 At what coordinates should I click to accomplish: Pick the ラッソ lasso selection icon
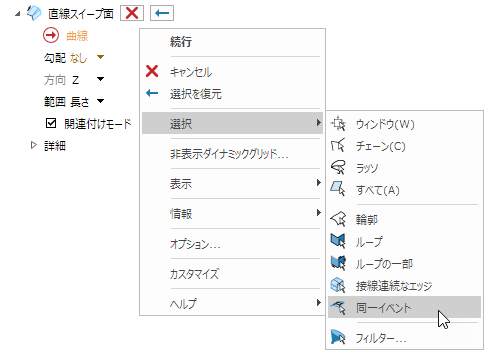338,168
